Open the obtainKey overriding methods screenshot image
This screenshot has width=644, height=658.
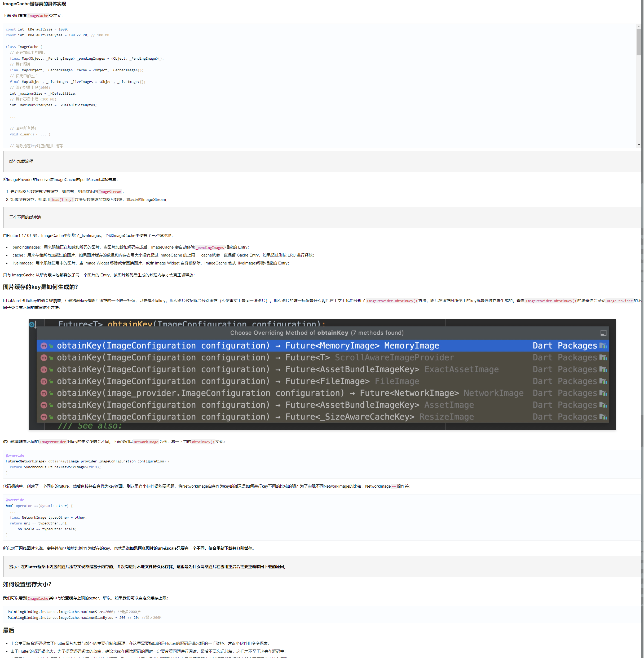[322, 375]
